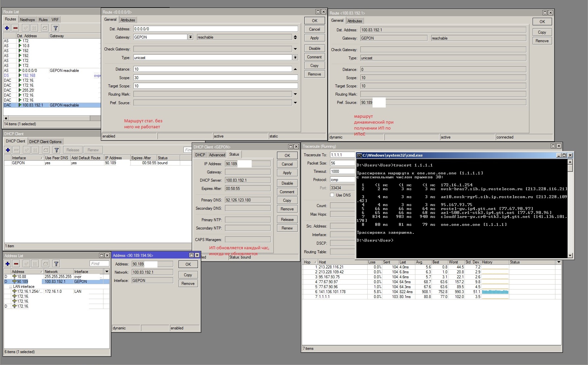
Task: Select hop 7 host 1.1.1.1 in Traceroute
Action: 432,297
